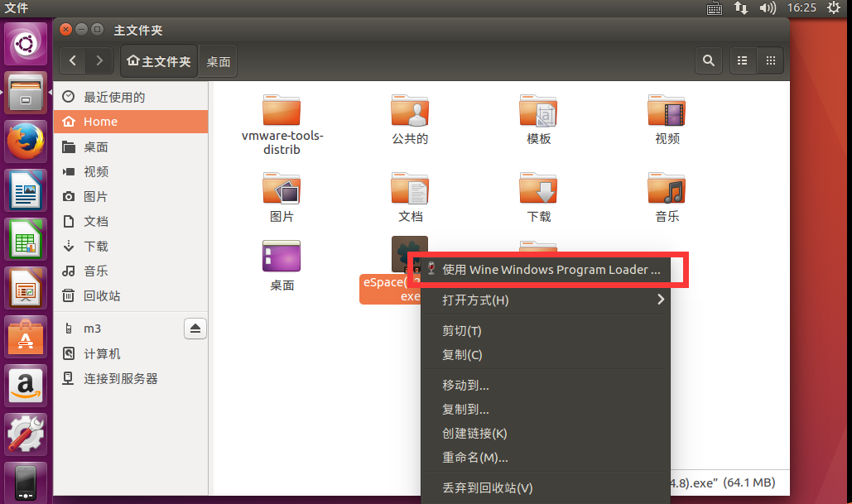Viewport: 852px width, 504px height.
Task: Select the 音乐 folder icon
Action: [x=667, y=197]
